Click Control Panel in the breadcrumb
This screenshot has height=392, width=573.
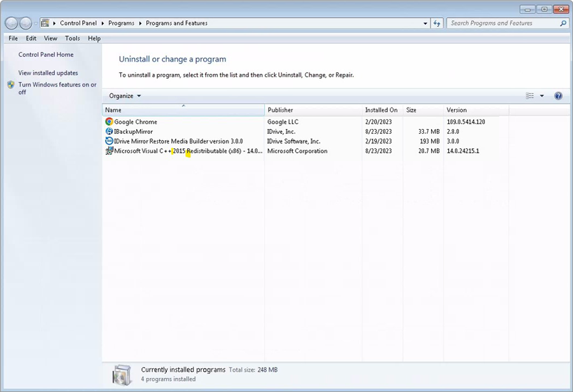(x=78, y=23)
